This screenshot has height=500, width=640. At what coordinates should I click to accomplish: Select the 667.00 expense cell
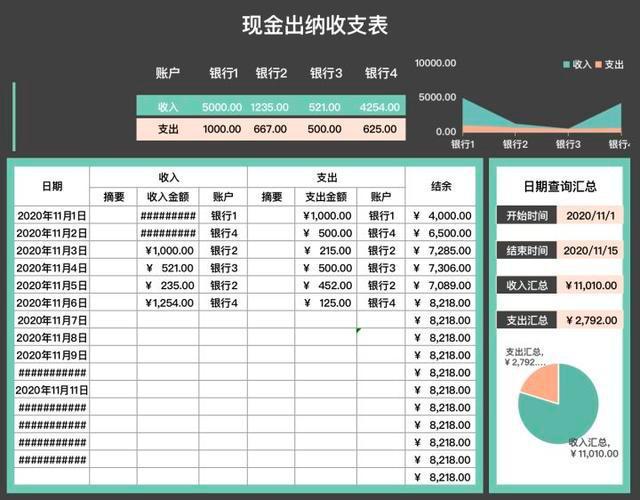(270, 129)
